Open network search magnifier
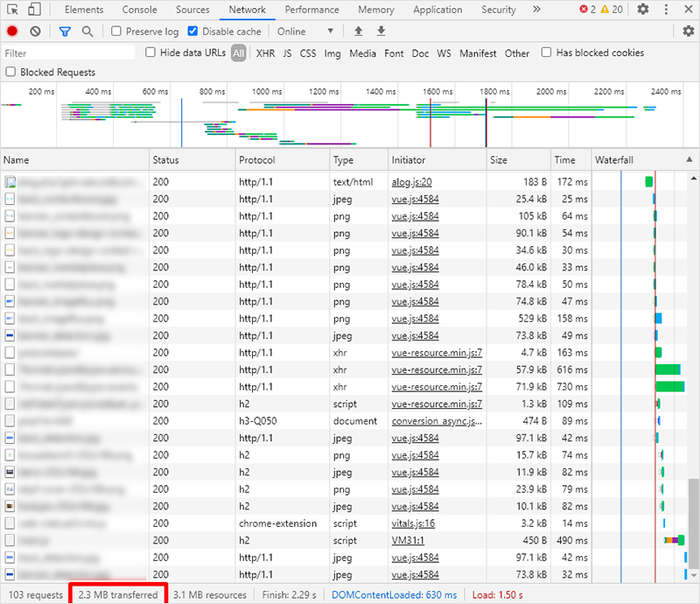Viewport: 700px width, 604px height. pos(87,32)
